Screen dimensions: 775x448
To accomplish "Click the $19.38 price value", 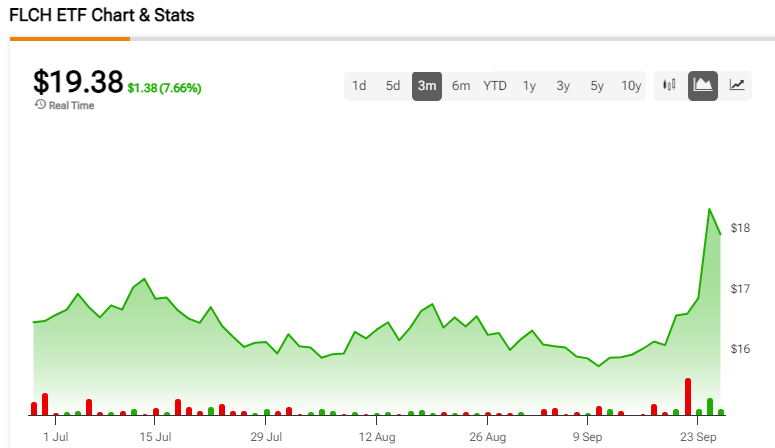I will tap(78, 82).
